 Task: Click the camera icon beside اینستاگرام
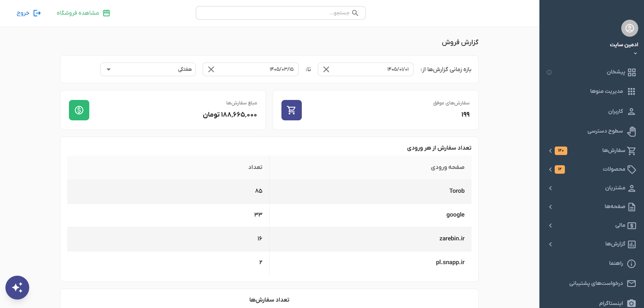tap(631, 303)
